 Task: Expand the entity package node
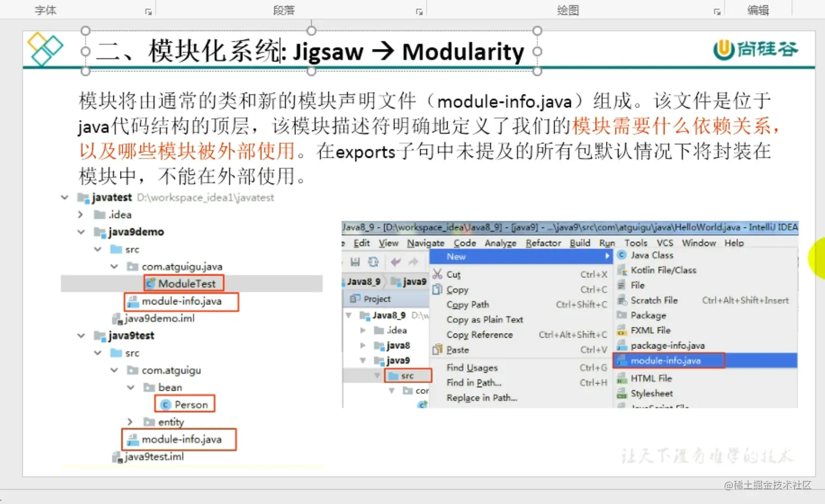[130, 422]
